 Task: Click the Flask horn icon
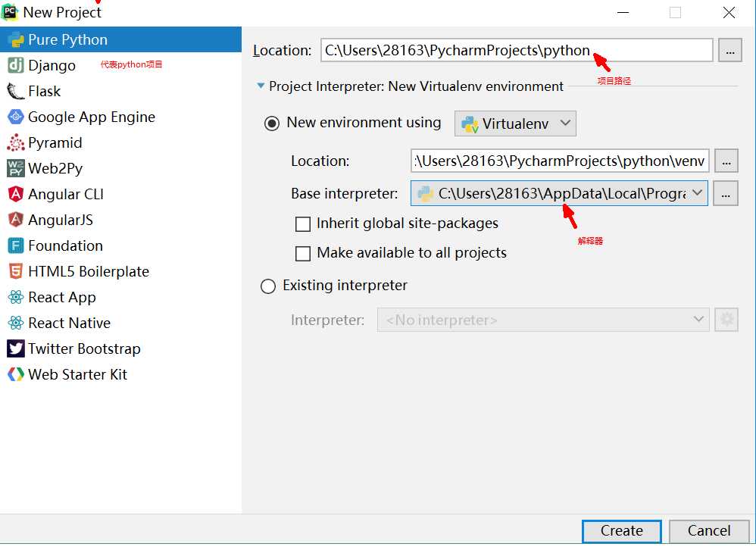[x=15, y=91]
